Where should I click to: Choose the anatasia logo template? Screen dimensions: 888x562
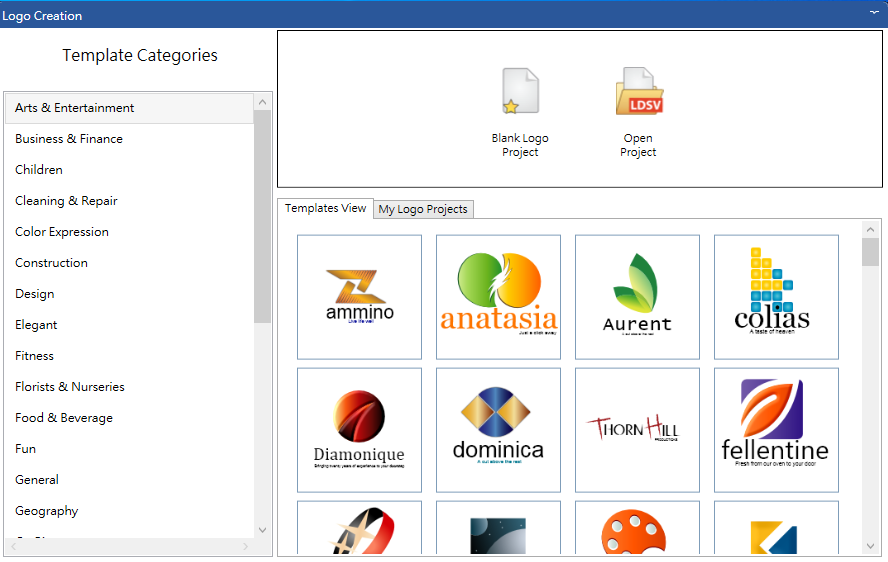click(498, 297)
